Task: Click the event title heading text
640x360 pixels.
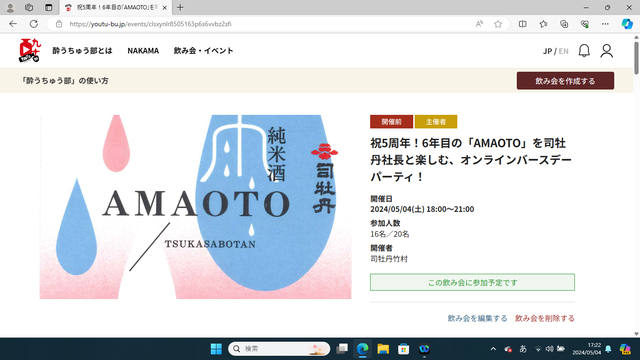Action: (x=471, y=160)
